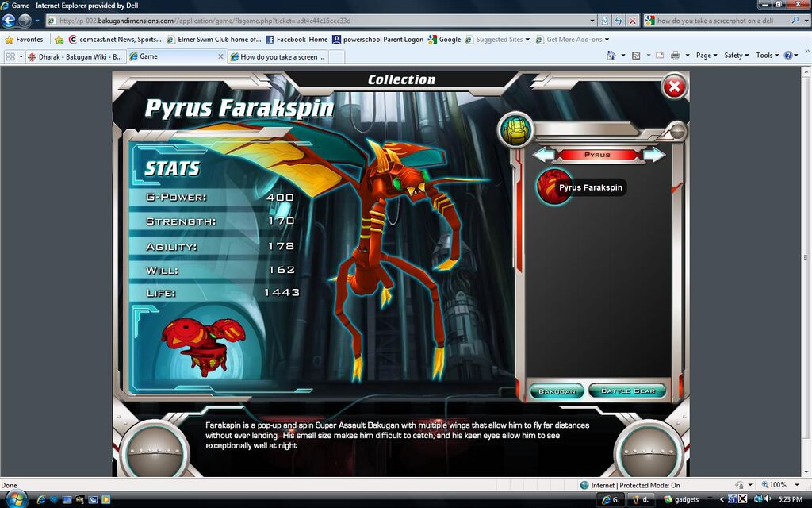Click left arrow beside Pyrus attribute
This screenshot has width=812, height=508.
pyautogui.click(x=542, y=155)
